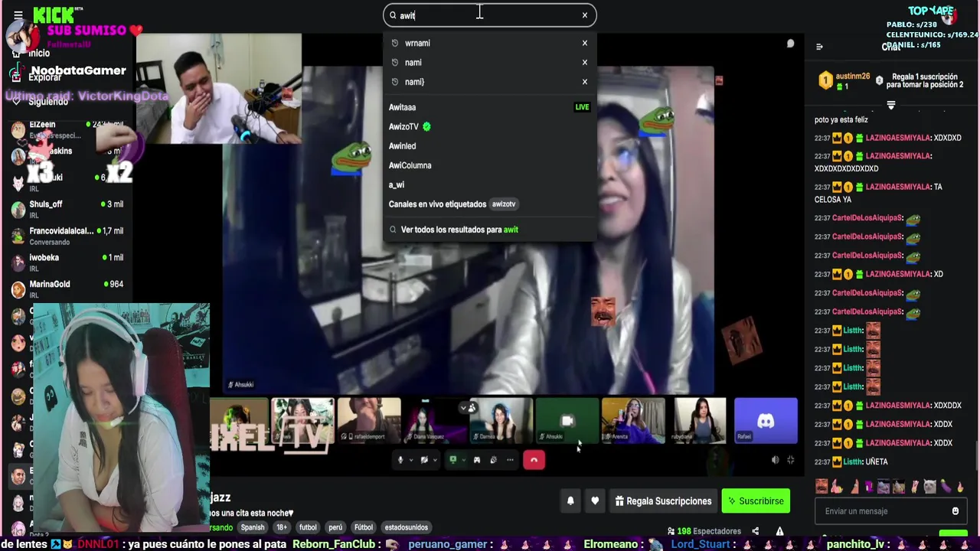Report the stream with warning triangle

[779, 531]
